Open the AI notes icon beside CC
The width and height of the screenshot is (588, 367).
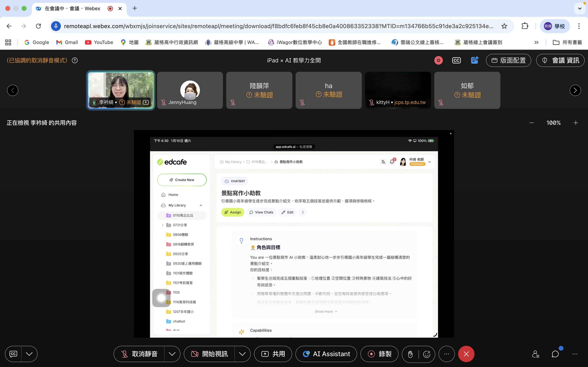tap(474, 60)
